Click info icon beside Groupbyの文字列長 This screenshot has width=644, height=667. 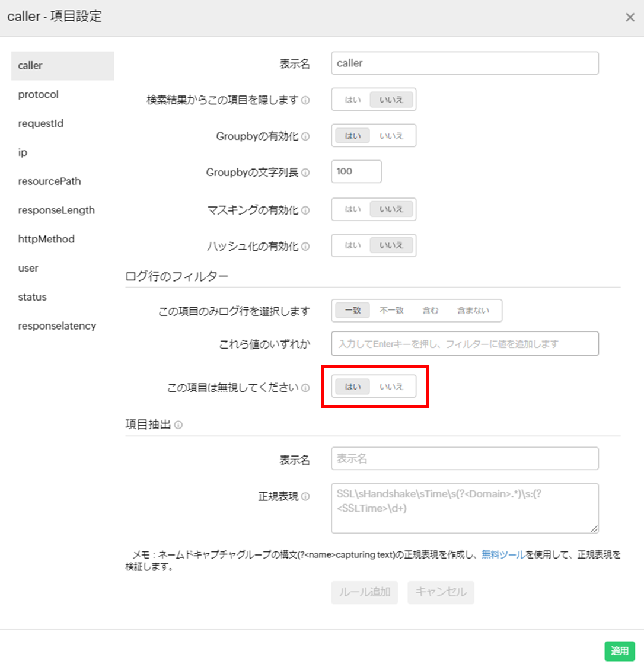pos(305,173)
